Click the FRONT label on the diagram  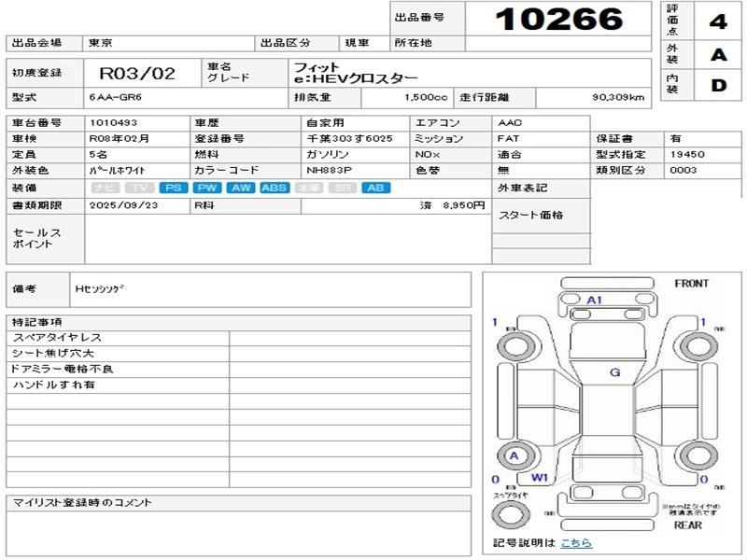[x=691, y=284]
